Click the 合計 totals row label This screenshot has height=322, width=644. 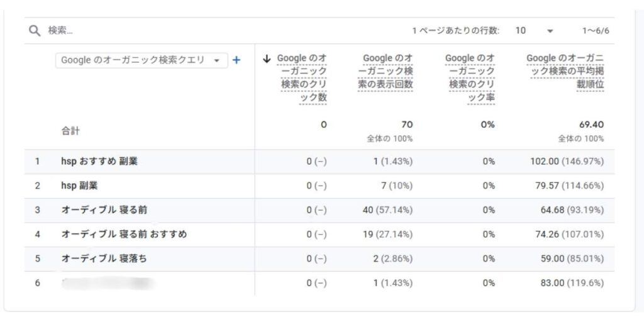coord(70,131)
